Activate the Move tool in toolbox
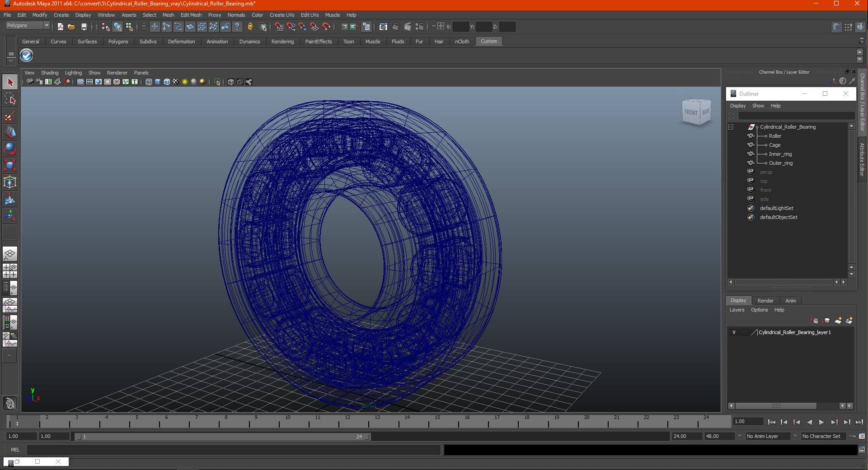 tap(10, 132)
